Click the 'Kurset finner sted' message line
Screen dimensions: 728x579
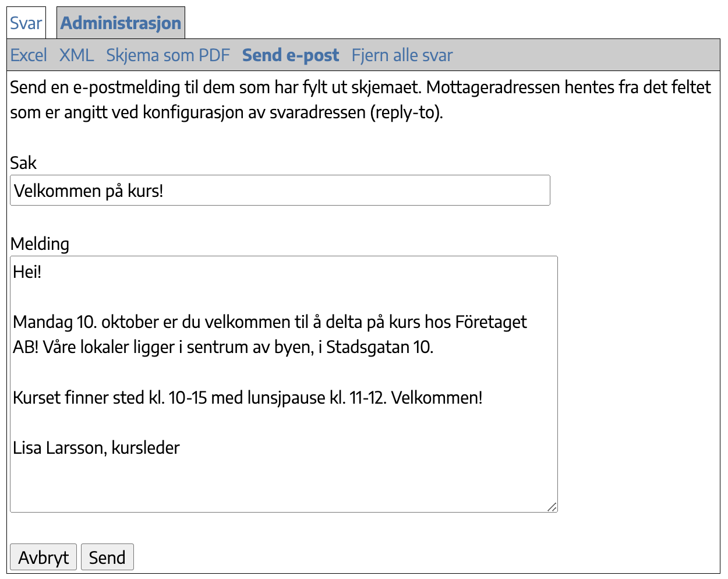click(248, 398)
